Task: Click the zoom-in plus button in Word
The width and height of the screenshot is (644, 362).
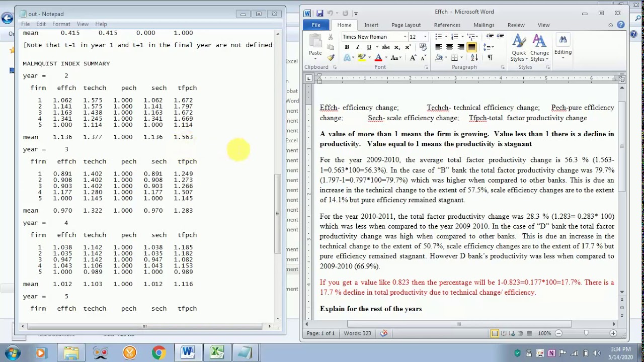Action: click(613, 333)
